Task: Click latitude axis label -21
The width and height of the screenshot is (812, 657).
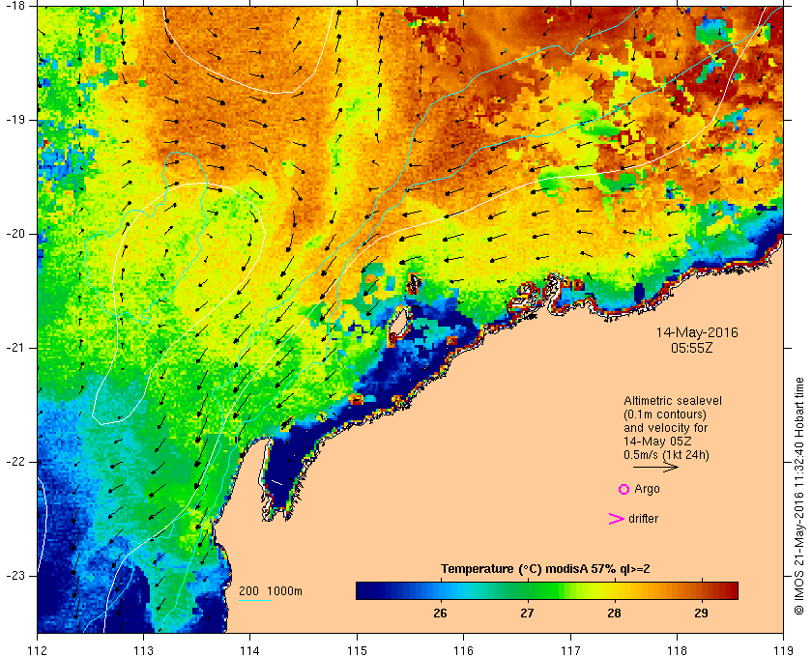Action: tap(14, 348)
